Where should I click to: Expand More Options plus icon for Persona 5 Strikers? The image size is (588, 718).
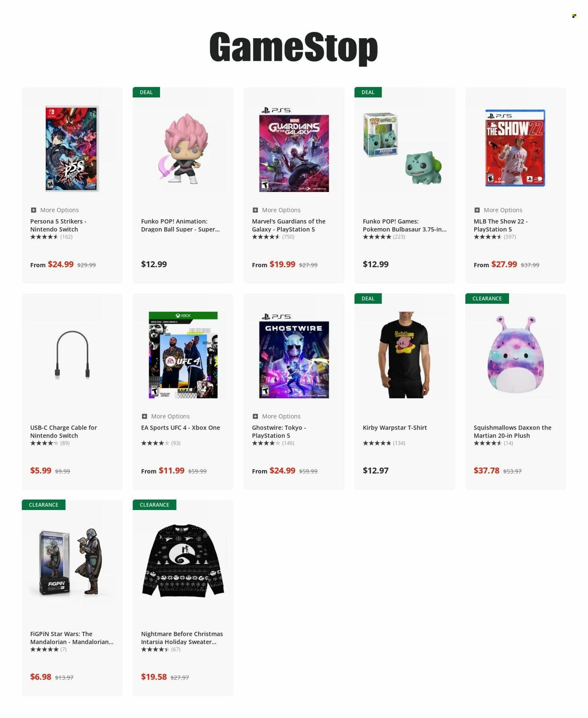[x=33, y=210]
